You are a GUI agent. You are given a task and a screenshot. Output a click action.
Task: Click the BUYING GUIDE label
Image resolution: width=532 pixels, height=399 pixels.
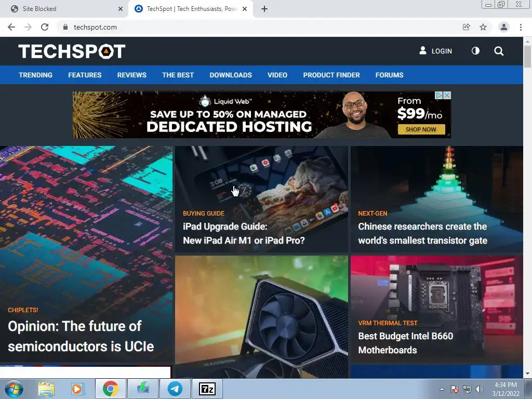[204, 214]
